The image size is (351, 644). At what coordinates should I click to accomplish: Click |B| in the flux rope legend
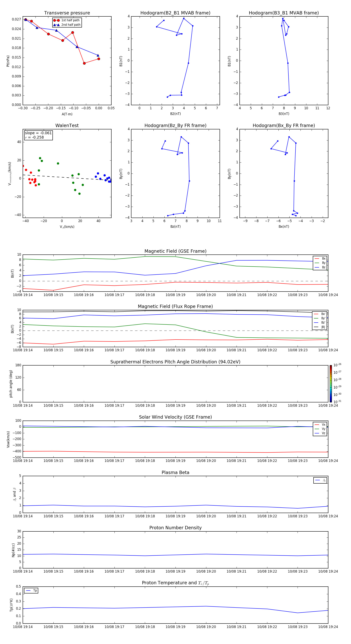[x=320, y=327]
